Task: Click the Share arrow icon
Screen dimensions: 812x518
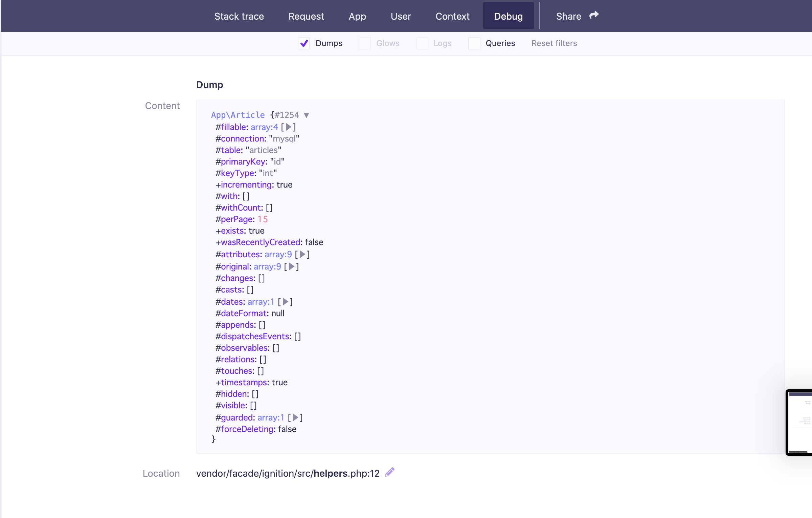Action: coord(594,16)
